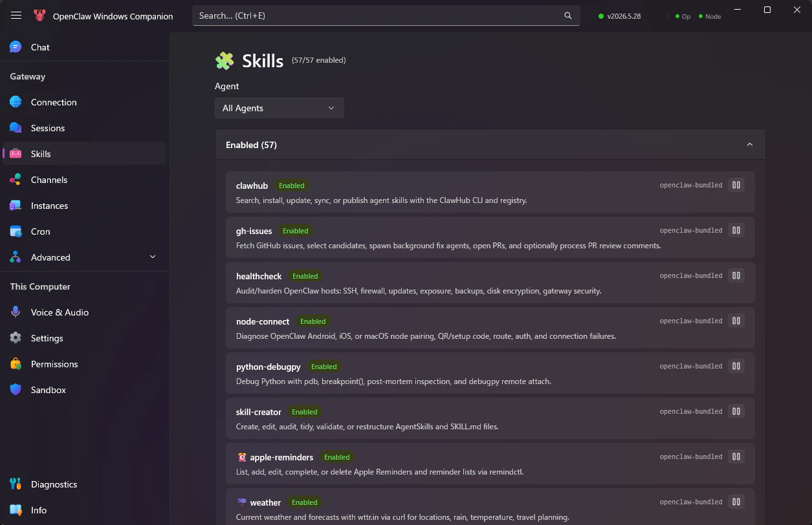Click the Gateway section heading
812x525 pixels.
point(28,76)
